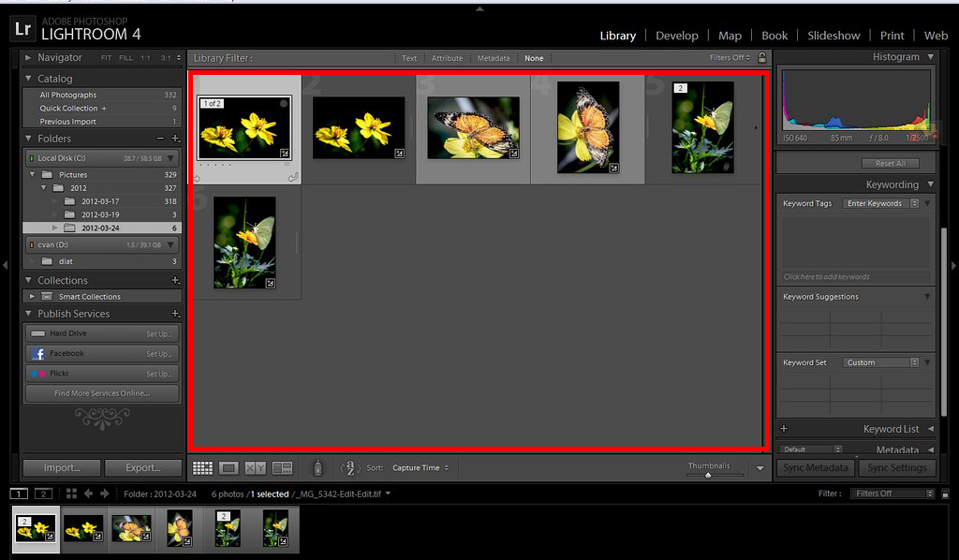The height and width of the screenshot is (560, 959).
Task: Click the Import button
Action: point(61,467)
